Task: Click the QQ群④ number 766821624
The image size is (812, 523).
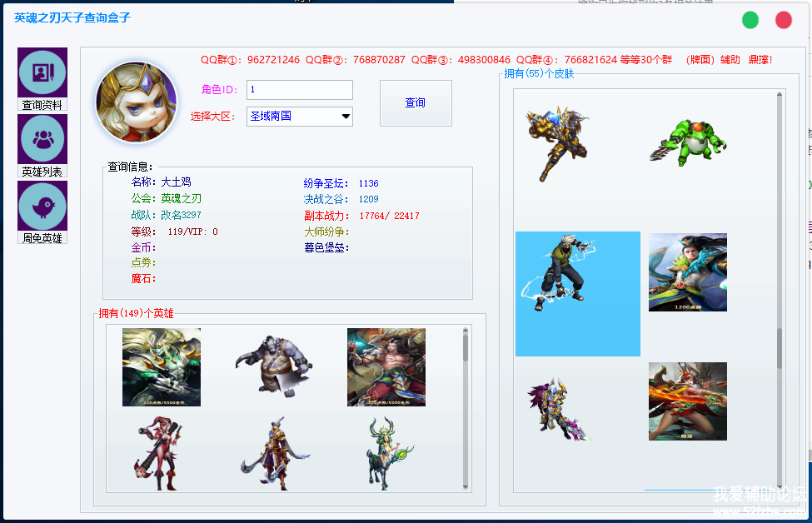Action: coord(590,60)
